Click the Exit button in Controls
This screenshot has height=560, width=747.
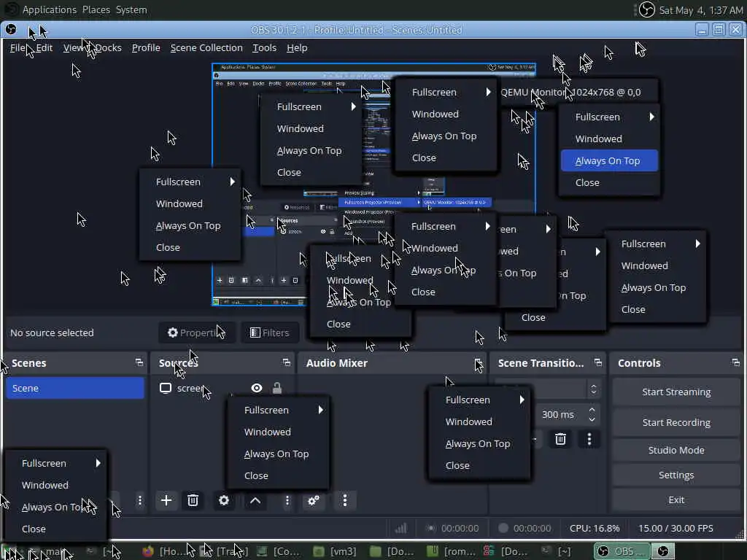pyautogui.click(x=676, y=499)
